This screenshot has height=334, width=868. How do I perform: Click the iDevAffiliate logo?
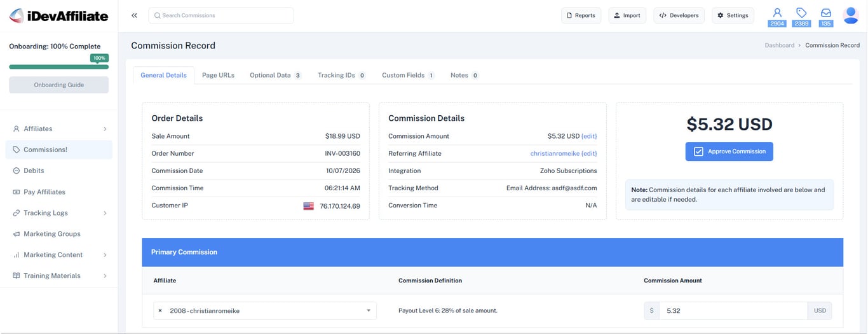(58, 16)
